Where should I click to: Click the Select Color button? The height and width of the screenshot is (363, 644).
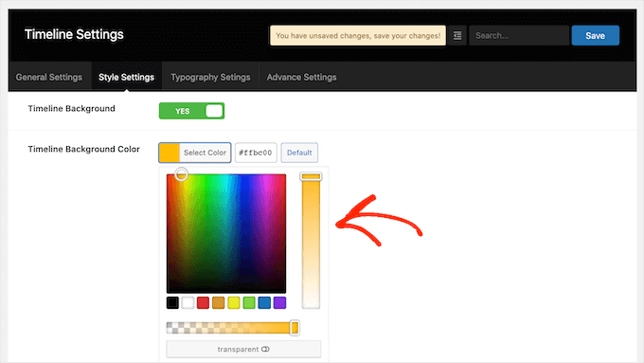(195, 153)
